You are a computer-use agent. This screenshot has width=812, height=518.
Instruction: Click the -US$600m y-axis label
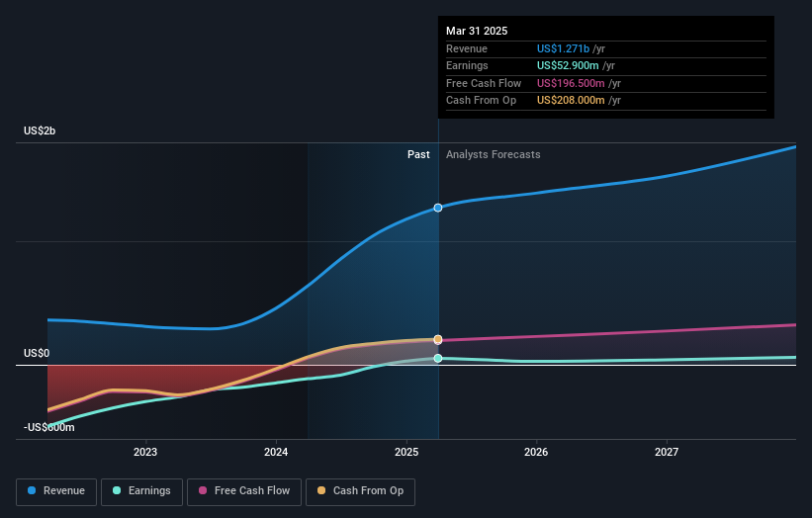49,427
